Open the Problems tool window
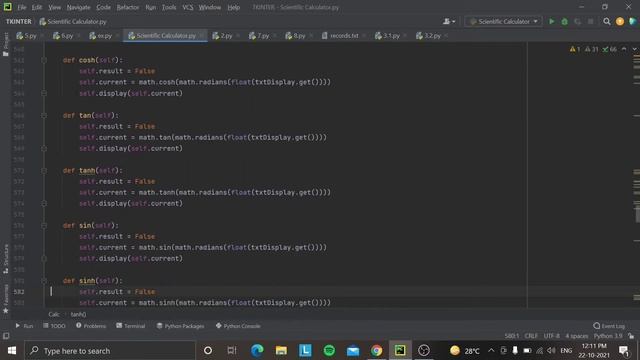This screenshot has width=640, height=360. coord(91,326)
